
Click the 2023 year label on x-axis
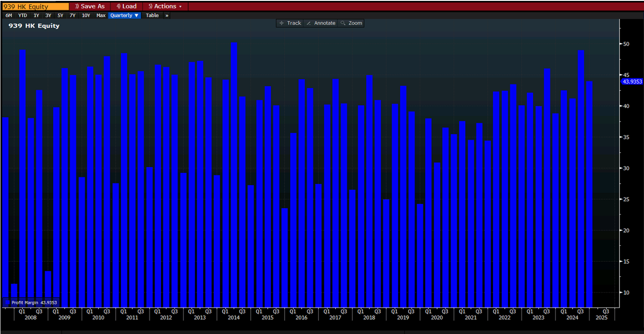(x=538, y=318)
